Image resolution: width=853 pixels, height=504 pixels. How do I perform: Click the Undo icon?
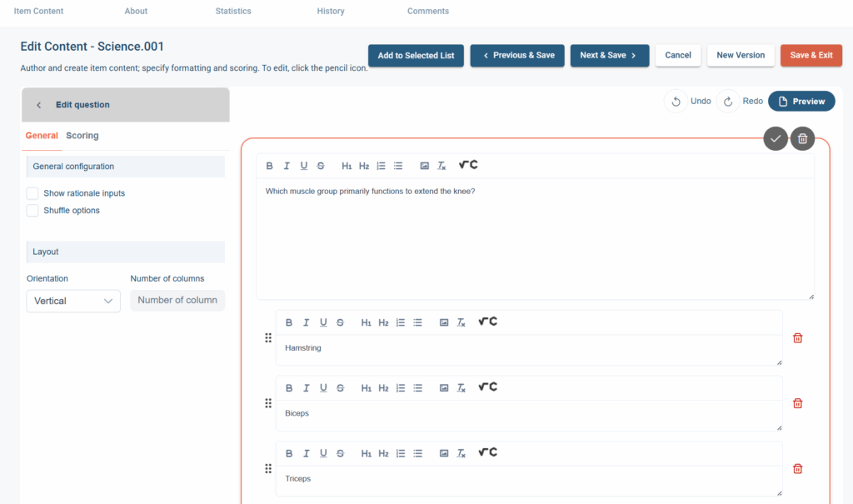[676, 102]
